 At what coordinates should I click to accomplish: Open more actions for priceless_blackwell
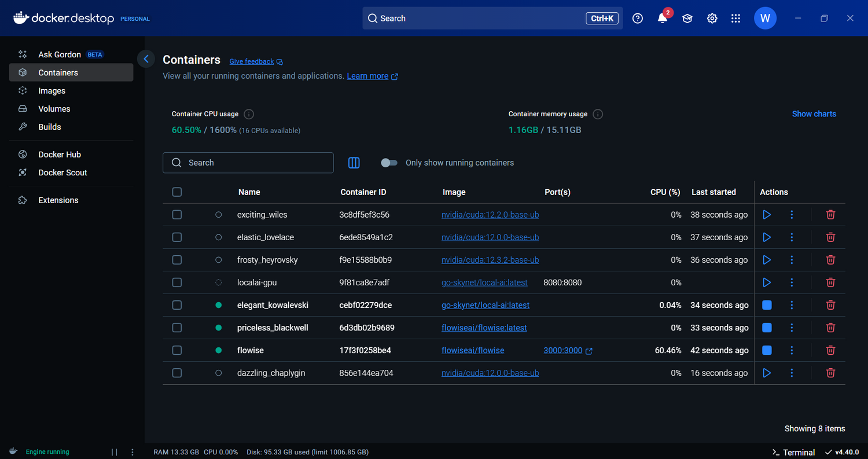[792, 328]
